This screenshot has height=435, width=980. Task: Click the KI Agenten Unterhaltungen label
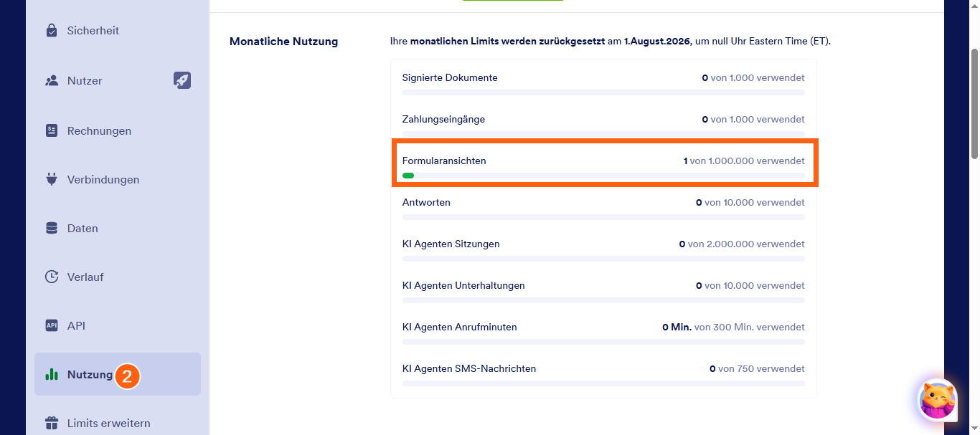point(463,285)
